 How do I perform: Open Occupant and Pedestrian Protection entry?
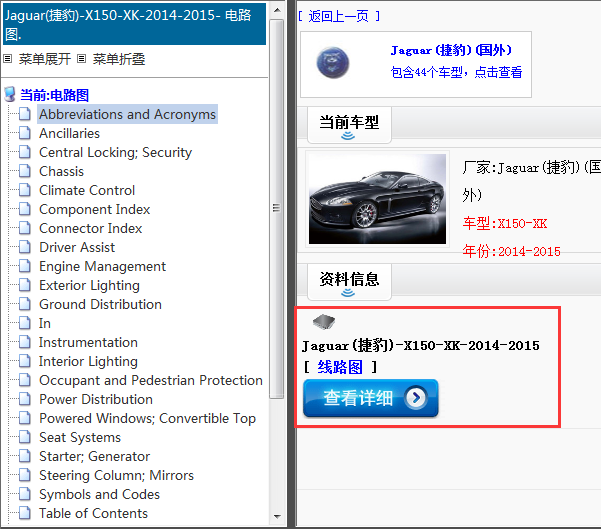[151, 380]
